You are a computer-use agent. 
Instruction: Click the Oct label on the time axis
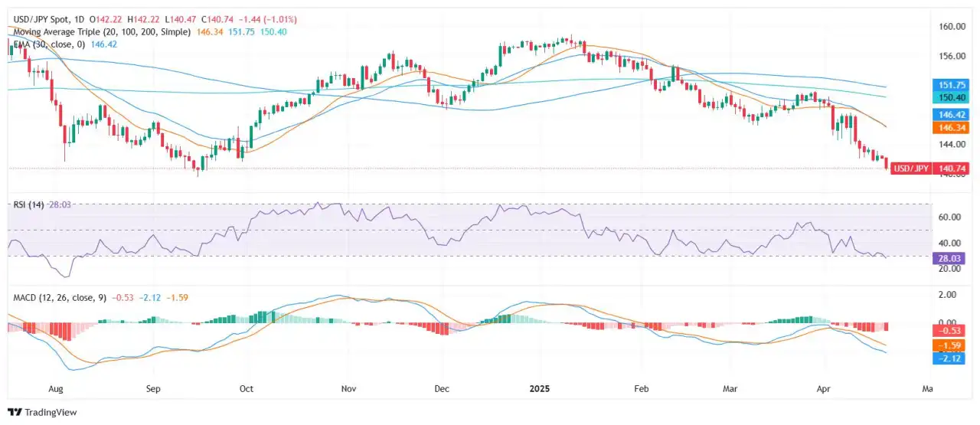(247, 389)
